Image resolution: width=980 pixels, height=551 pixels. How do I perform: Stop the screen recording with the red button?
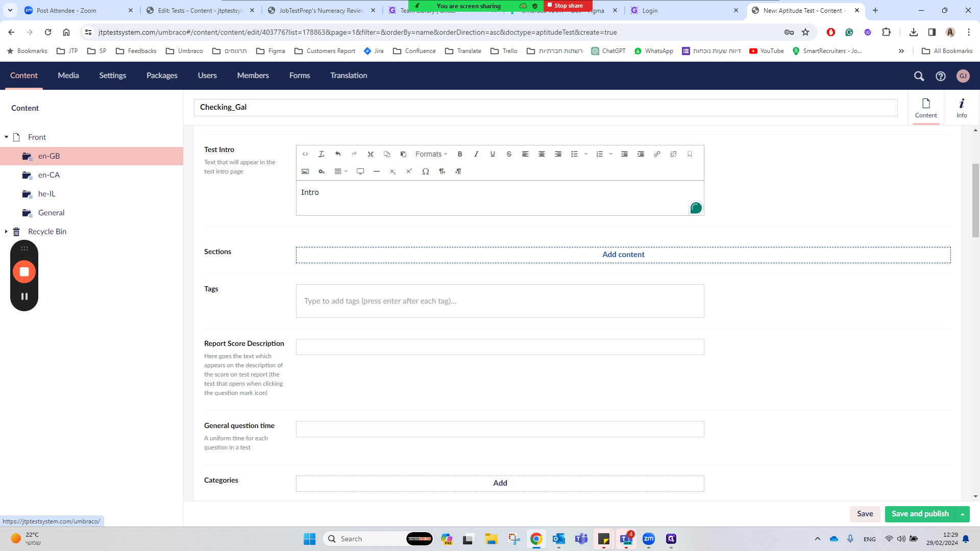[24, 271]
